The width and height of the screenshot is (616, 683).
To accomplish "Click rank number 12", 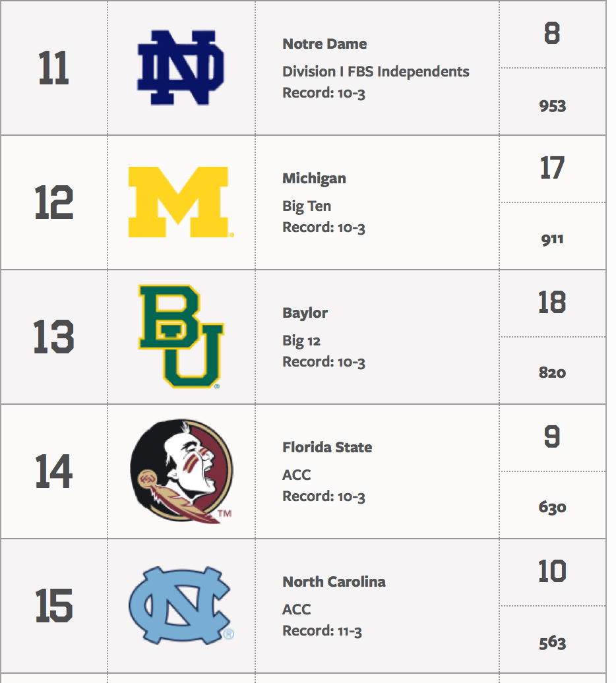I will 53,202.
